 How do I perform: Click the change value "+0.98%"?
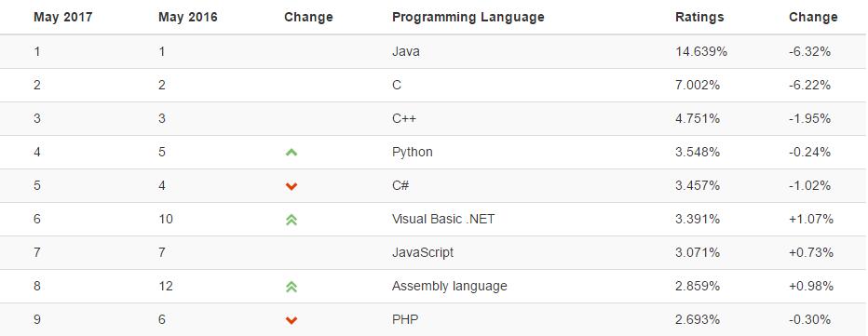(811, 286)
